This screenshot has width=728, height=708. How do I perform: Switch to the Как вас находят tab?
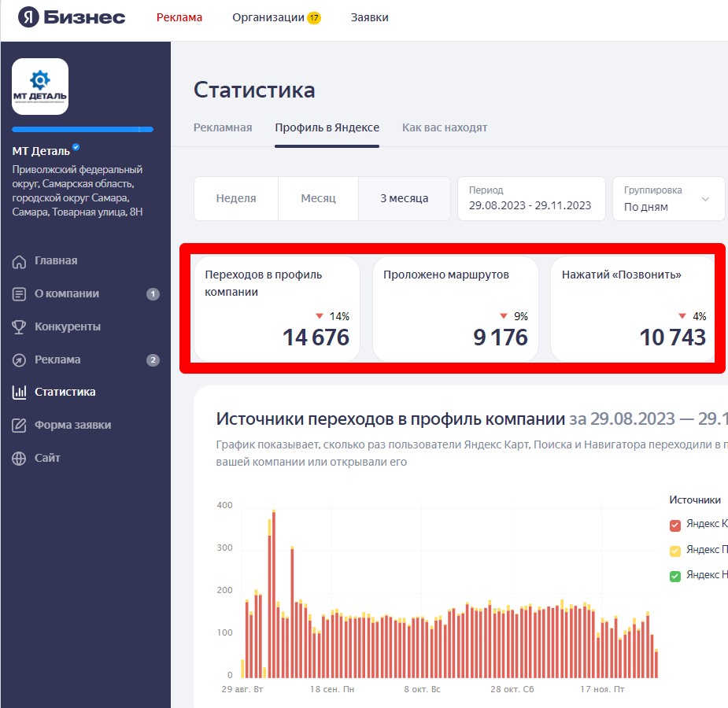click(x=445, y=127)
